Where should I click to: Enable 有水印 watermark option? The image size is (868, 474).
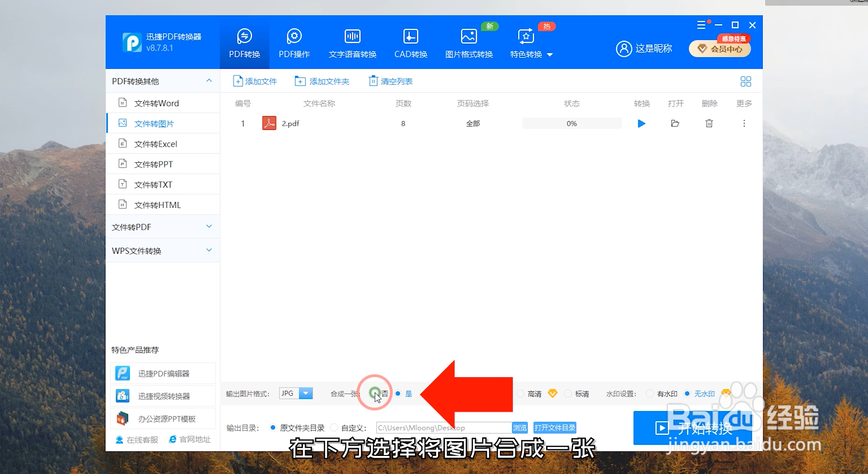pos(650,393)
